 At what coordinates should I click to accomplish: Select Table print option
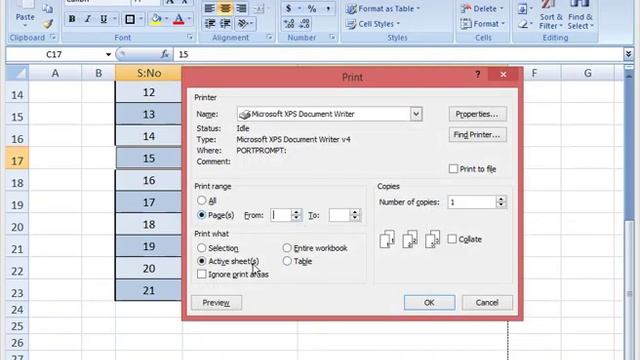coord(287,261)
